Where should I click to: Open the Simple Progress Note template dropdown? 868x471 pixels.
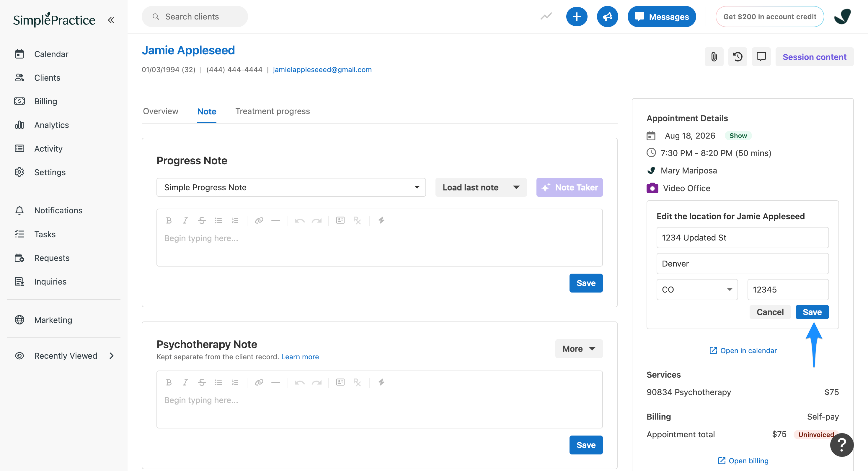point(291,187)
